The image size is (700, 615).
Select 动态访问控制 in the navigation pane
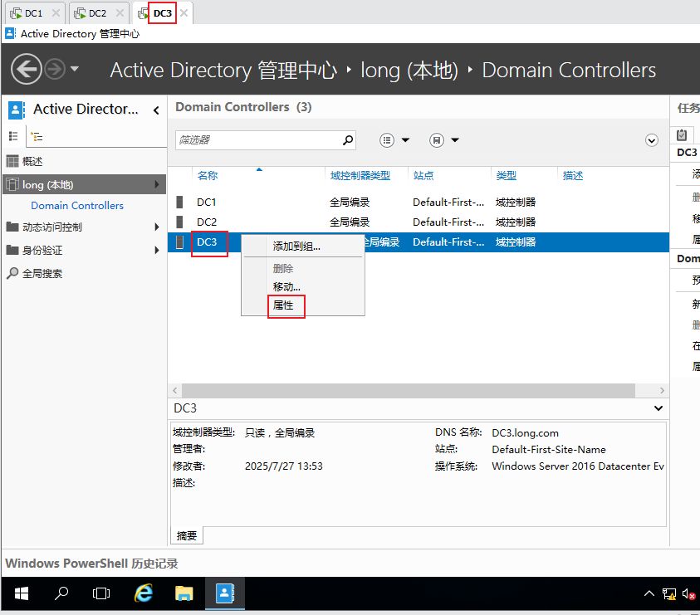click(52, 227)
